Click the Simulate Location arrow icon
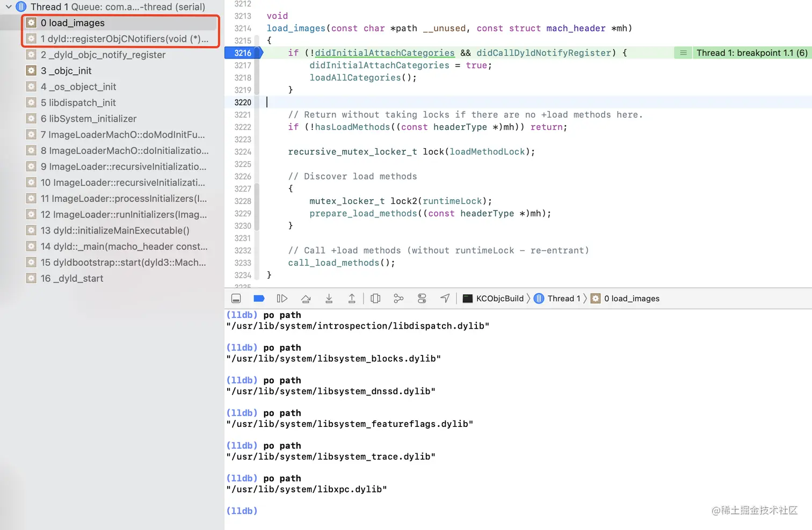The image size is (812, 530). (445, 299)
